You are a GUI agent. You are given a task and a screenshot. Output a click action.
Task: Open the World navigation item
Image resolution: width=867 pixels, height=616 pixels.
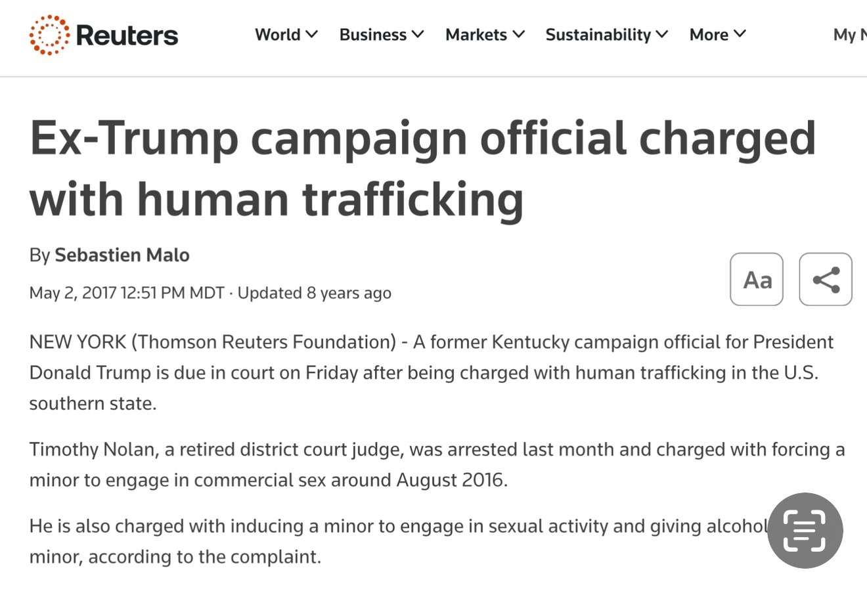[277, 35]
